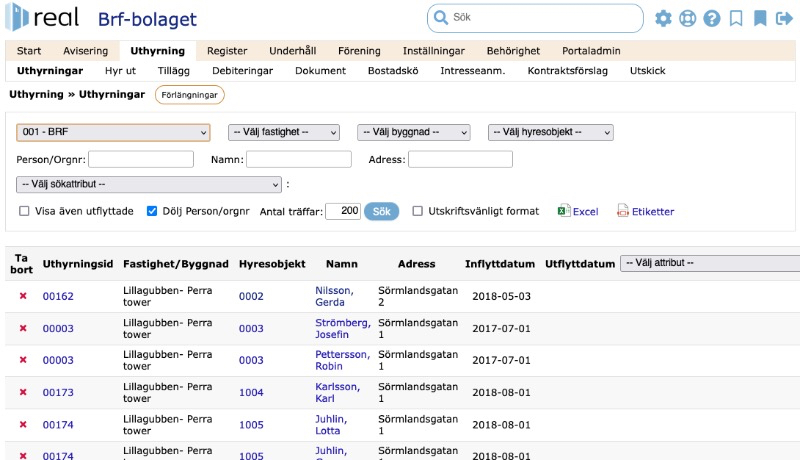Open the Förening menu tab
Image resolution: width=800 pixels, height=460 pixels.
[x=359, y=50]
